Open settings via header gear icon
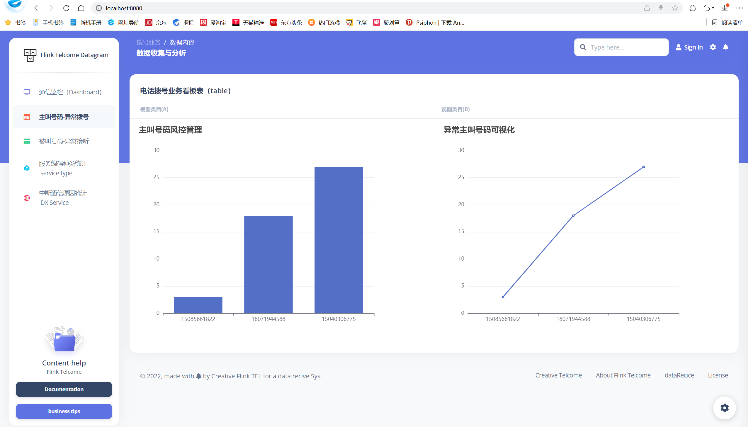This screenshot has width=748, height=427. pos(713,47)
